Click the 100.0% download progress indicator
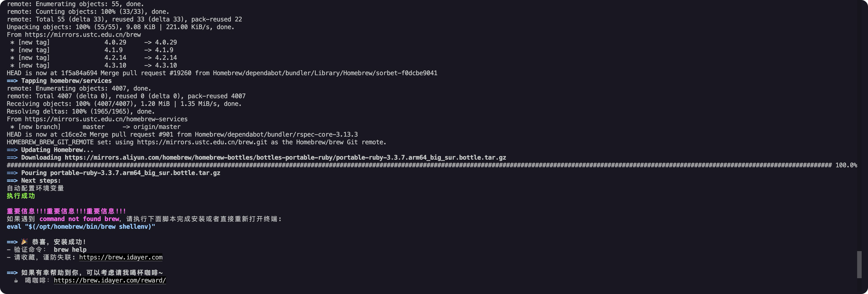868x294 pixels. click(x=846, y=165)
